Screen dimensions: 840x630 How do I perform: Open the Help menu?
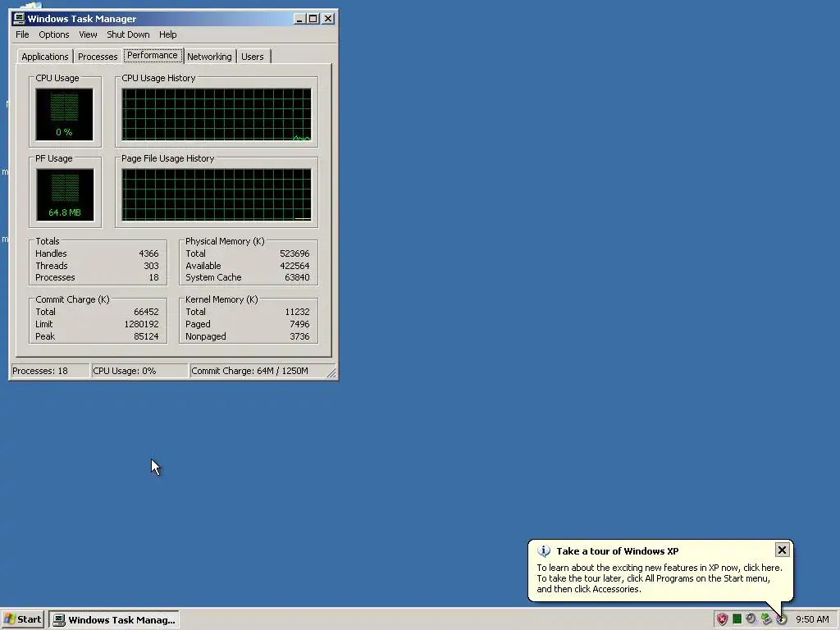167,34
